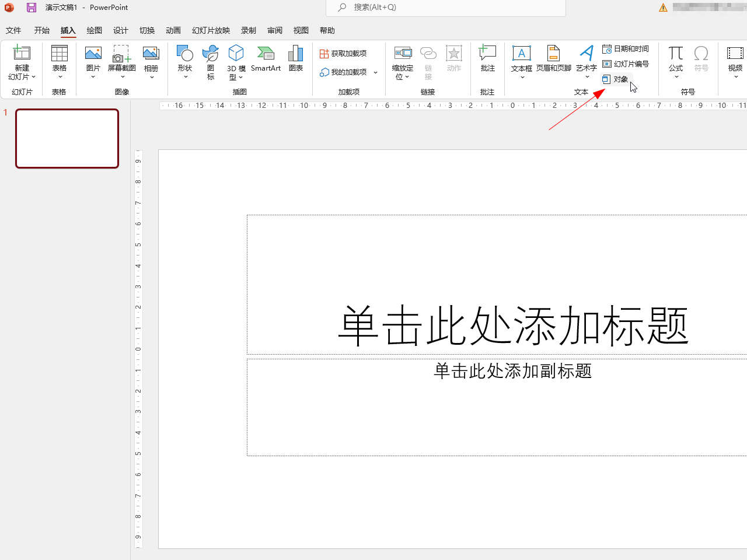Click the subtitle placeholder 单击此处添加副标题
Image resolution: width=747 pixels, height=560 pixels.
[513, 371]
